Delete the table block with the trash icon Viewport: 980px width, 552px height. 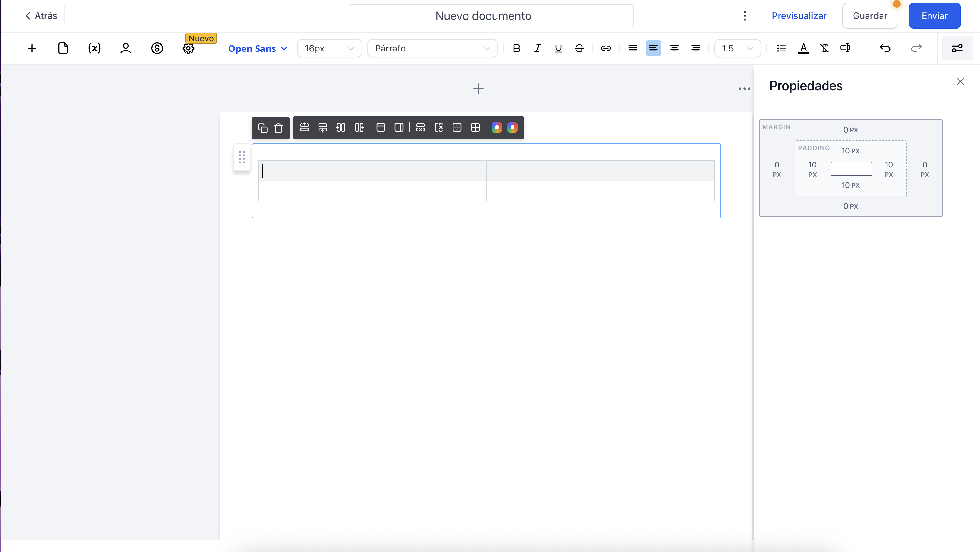tap(278, 128)
